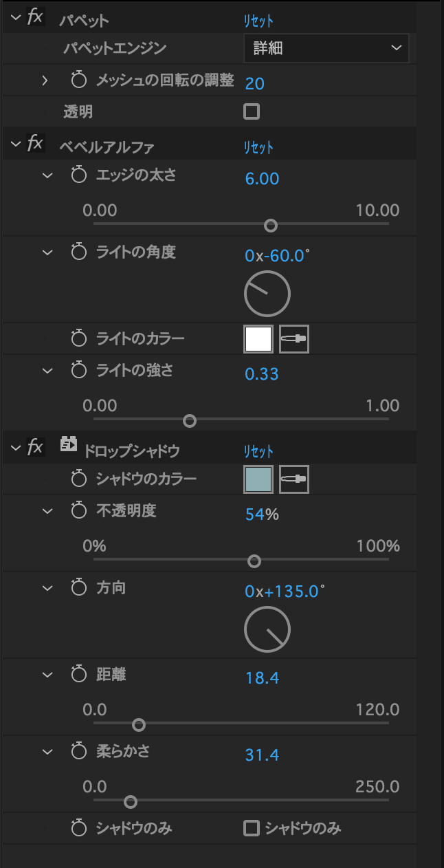Click the ライトのカラー eyedropper icon

pos(294,339)
